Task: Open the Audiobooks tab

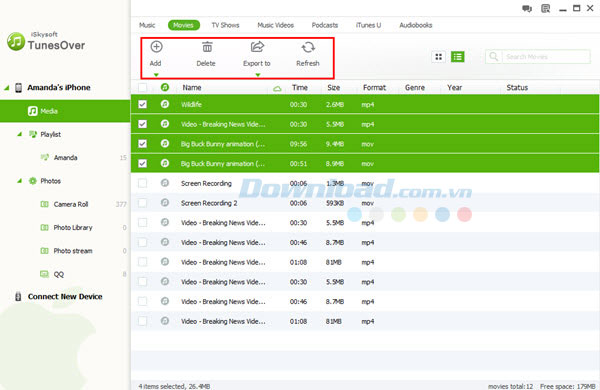Action: point(416,25)
